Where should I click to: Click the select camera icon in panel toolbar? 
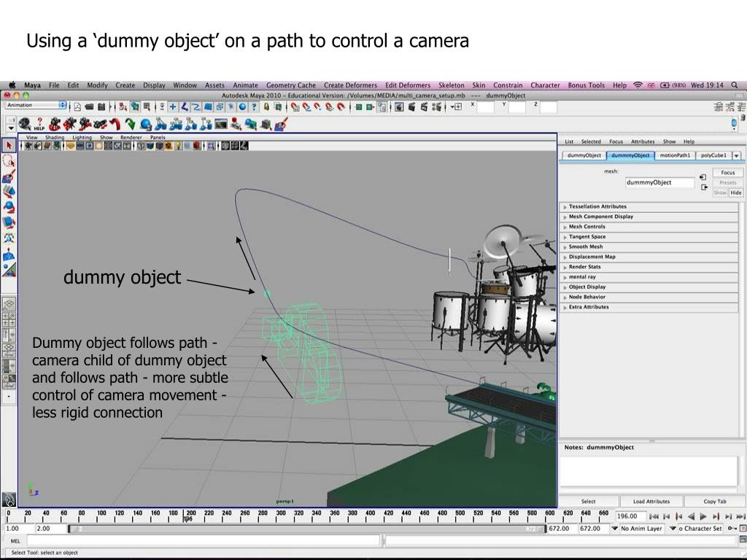(28, 146)
